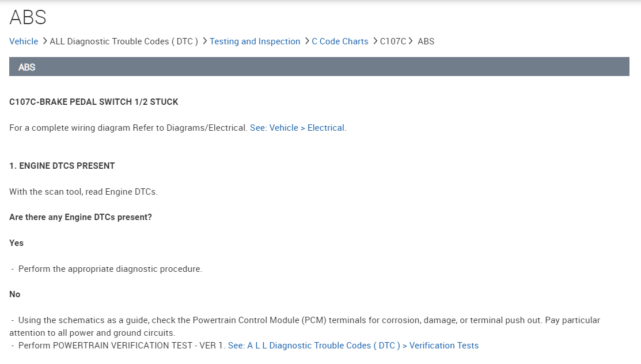Click the chevron just before C107C breadcrumb
Screen dimensions: 641x364
click(x=374, y=41)
